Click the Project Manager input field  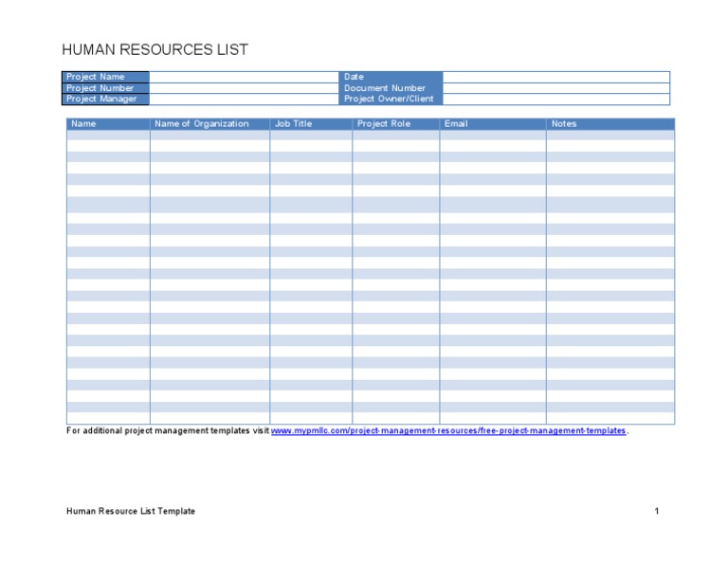244,99
